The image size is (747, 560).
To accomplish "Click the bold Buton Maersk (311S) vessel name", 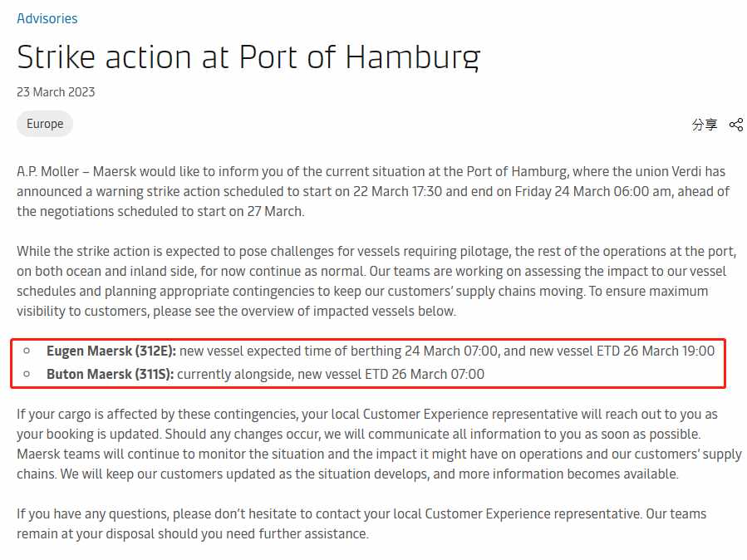I will [110, 374].
